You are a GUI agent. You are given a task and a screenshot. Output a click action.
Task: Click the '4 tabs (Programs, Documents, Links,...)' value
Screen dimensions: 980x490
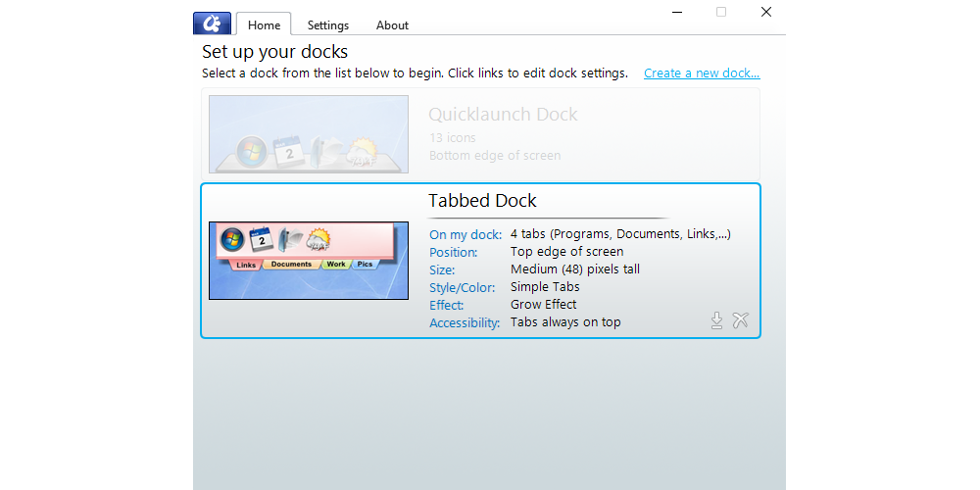[620, 234]
